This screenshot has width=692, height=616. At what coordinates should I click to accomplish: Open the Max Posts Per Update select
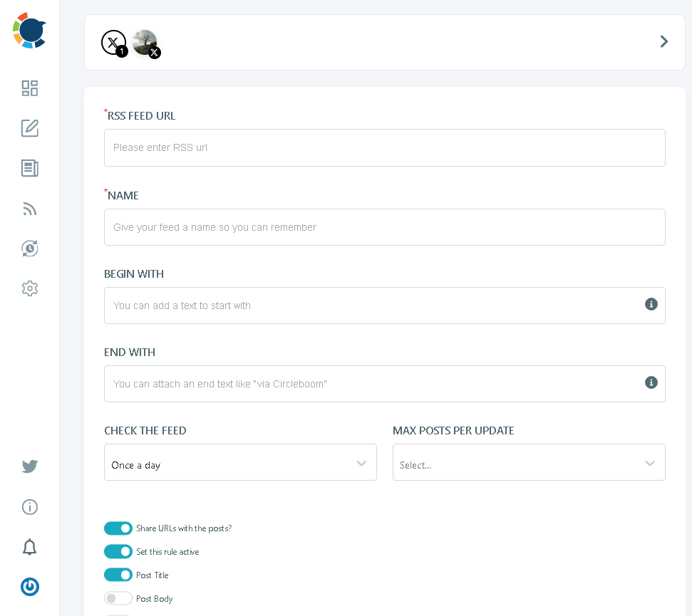click(529, 462)
